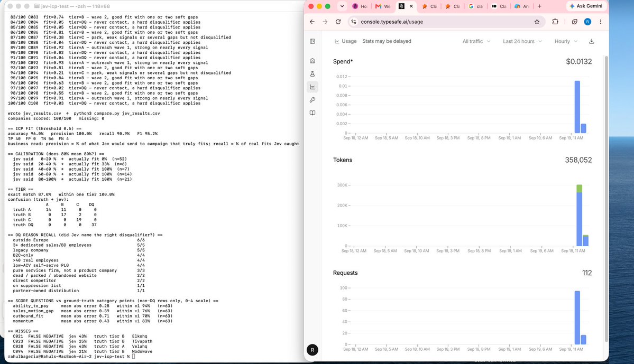
Task: Click terminal row 'direct competitor'
Action: [78, 281]
